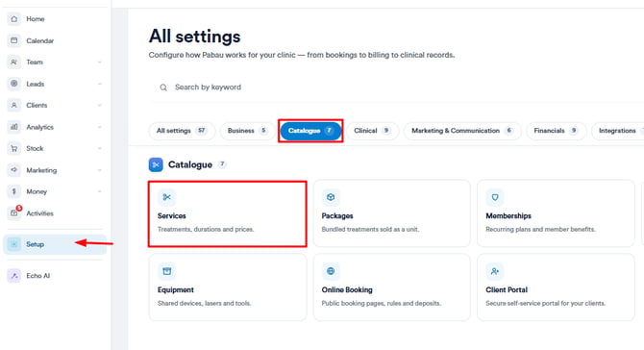Click the Memberships shield icon
Screen dimensions: 644x350
pos(494,197)
